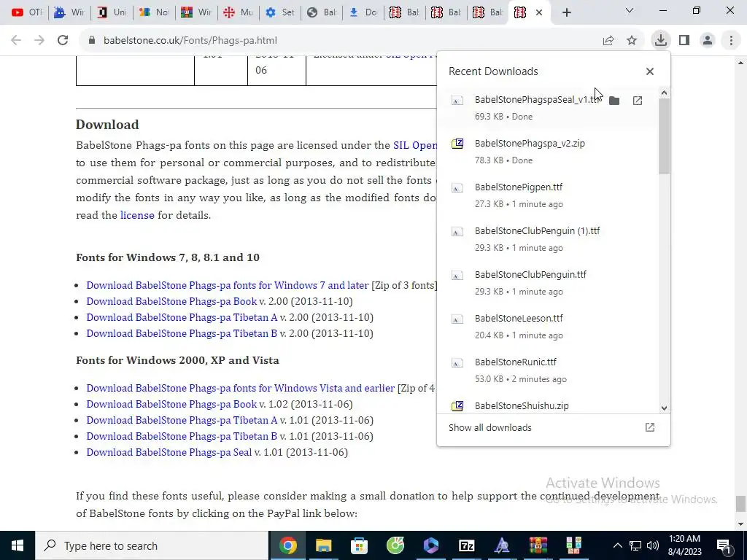This screenshot has height=560, width=747.
Task: Open the license details link
Action: [137, 215]
